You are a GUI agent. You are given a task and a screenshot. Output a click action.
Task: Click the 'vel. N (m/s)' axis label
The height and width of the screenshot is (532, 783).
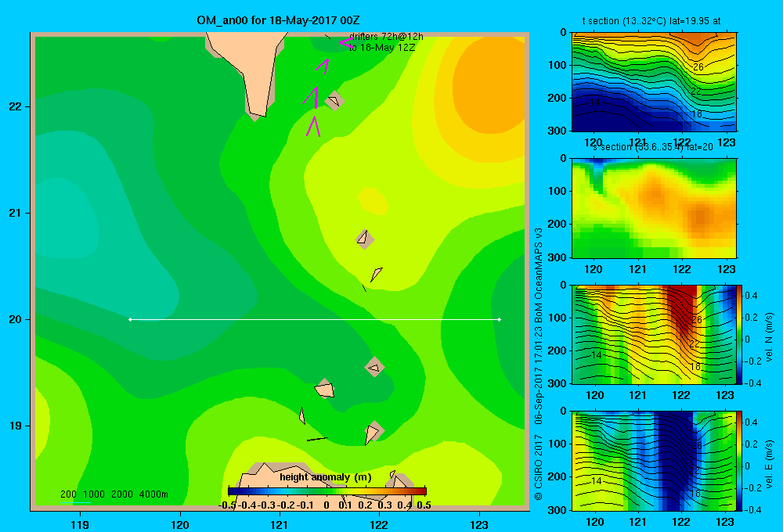pyautogui.click(x=770, y=337)
